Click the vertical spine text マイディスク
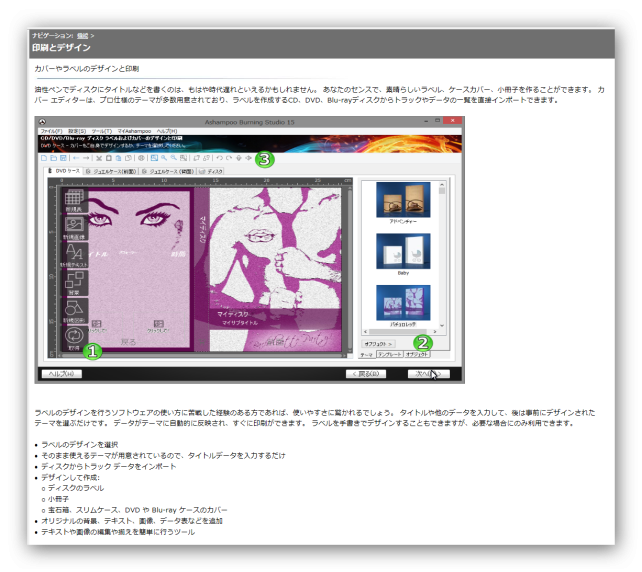This screenshot has height=572, width=642. tap(202, 230)
